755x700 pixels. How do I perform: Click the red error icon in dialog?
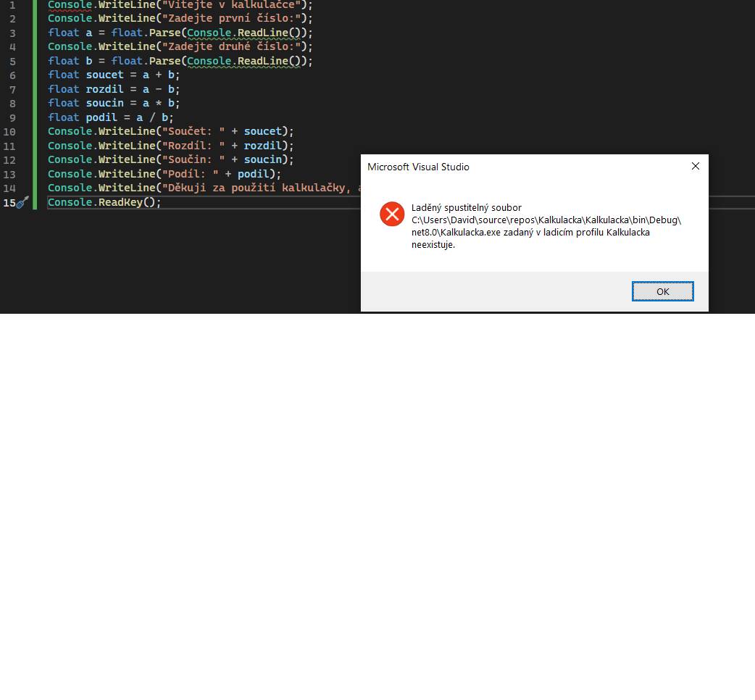[x=392, y=214]
